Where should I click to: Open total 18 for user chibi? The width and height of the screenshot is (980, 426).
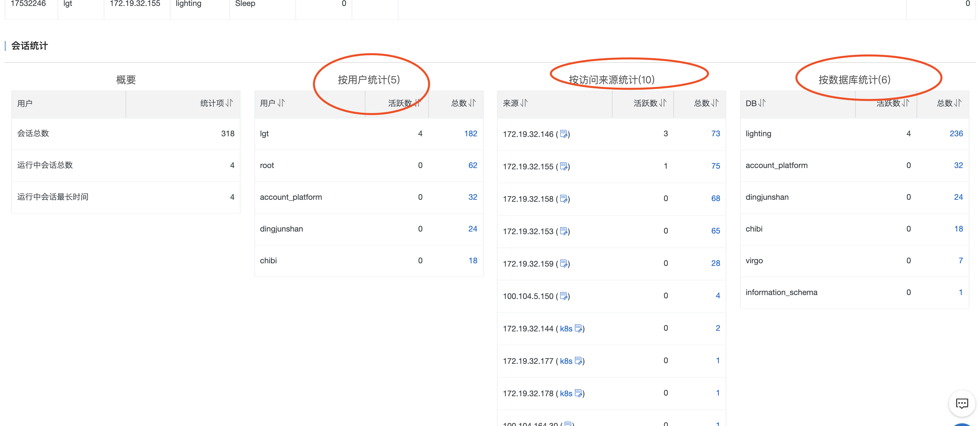point(472,261)
